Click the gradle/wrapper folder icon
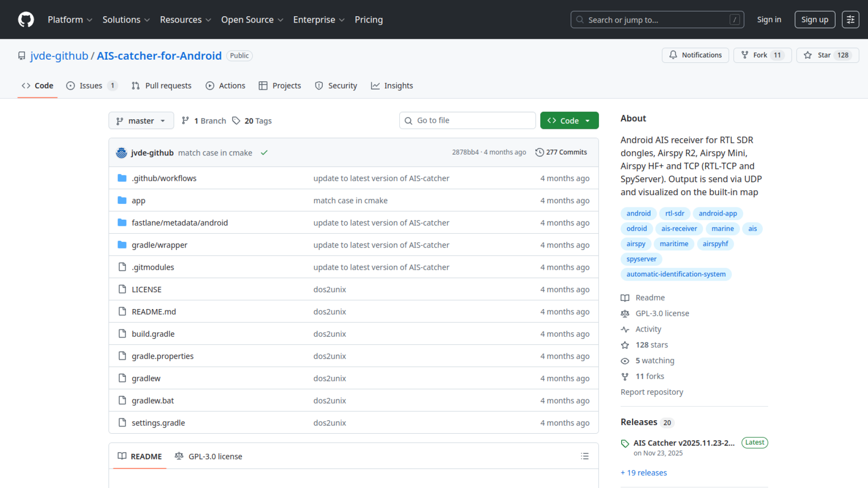 [x=122, y=244]
